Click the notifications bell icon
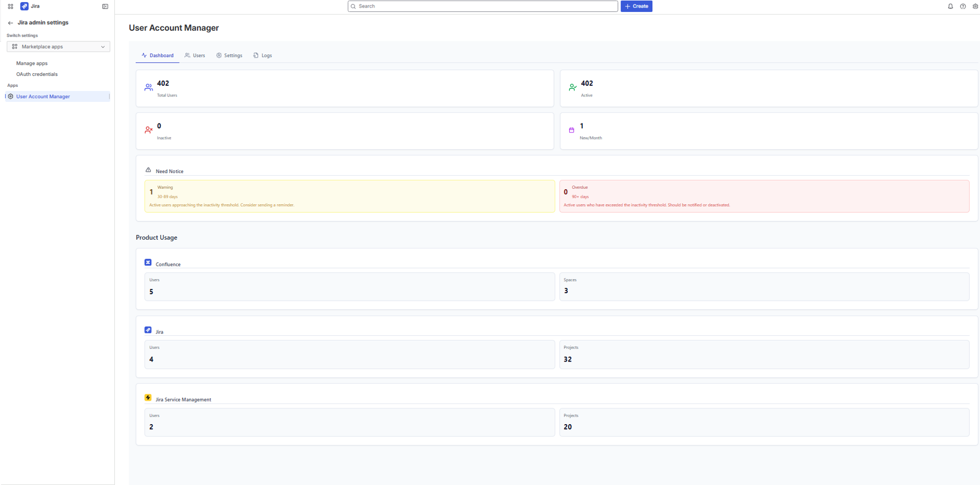Screen dimensions: 980x485 tap(950, 6)
